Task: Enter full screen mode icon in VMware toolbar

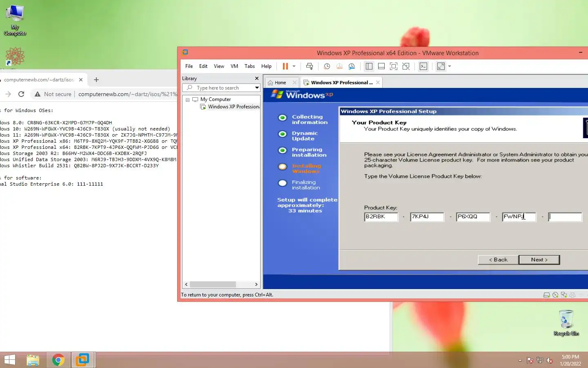Action: click(394, 66)
